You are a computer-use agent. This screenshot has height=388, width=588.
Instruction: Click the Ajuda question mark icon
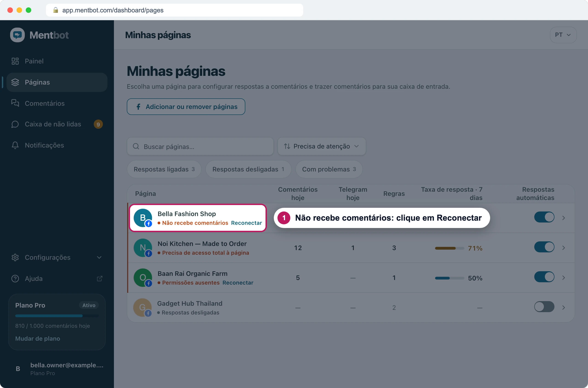[15, 278]
